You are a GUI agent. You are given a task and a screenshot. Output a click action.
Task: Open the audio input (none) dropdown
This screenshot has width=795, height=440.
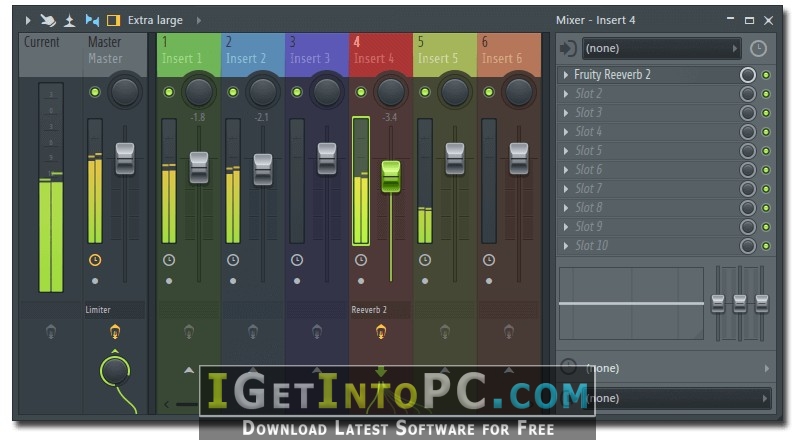661,48
